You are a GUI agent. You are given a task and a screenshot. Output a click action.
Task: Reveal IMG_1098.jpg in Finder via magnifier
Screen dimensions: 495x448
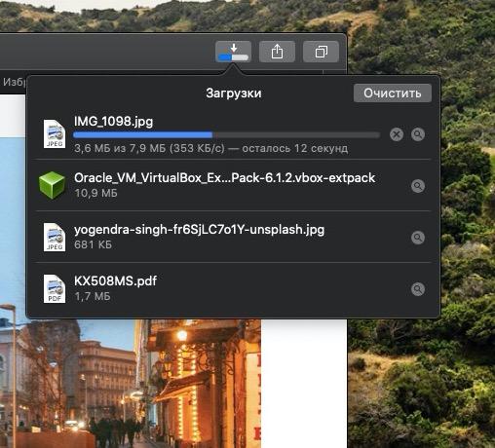pos(418,134)
